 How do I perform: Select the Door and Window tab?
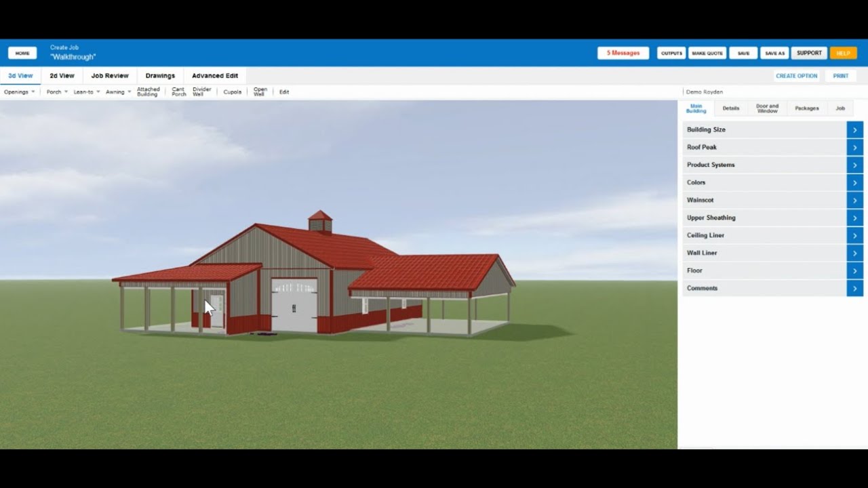coord(768,108)
